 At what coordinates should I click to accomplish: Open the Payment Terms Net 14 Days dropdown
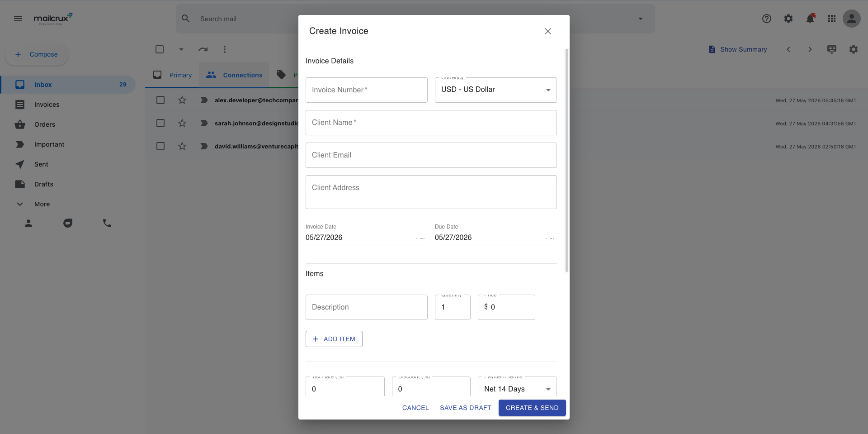[x=517, y=387]
